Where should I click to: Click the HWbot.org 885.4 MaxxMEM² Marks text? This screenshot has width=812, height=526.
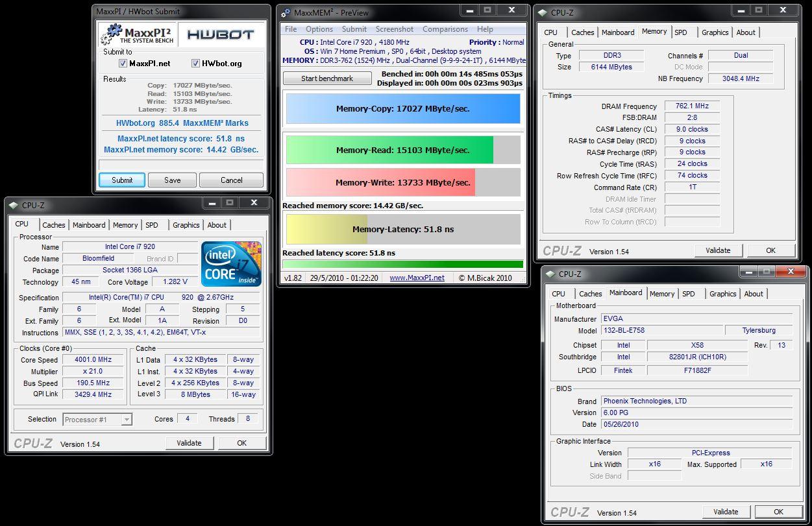point(182,123)
